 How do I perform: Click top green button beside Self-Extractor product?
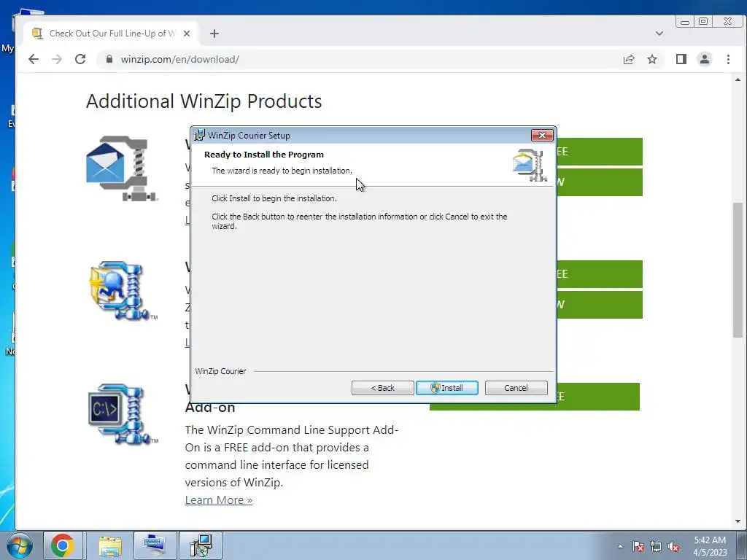tap(600, 274)
